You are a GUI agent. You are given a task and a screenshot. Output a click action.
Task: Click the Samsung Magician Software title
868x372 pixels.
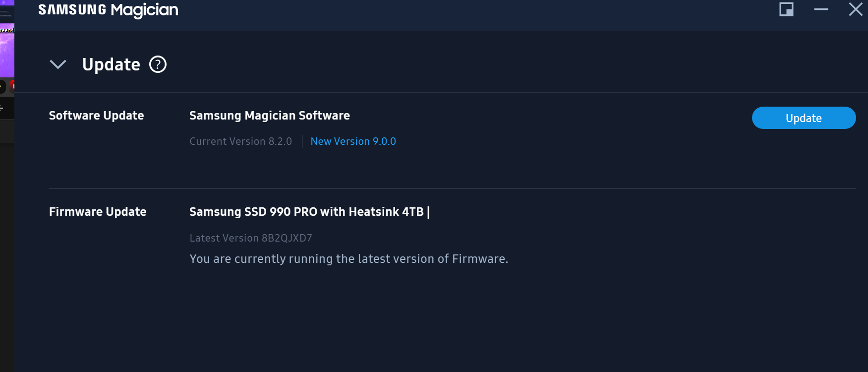pos(269,116)
